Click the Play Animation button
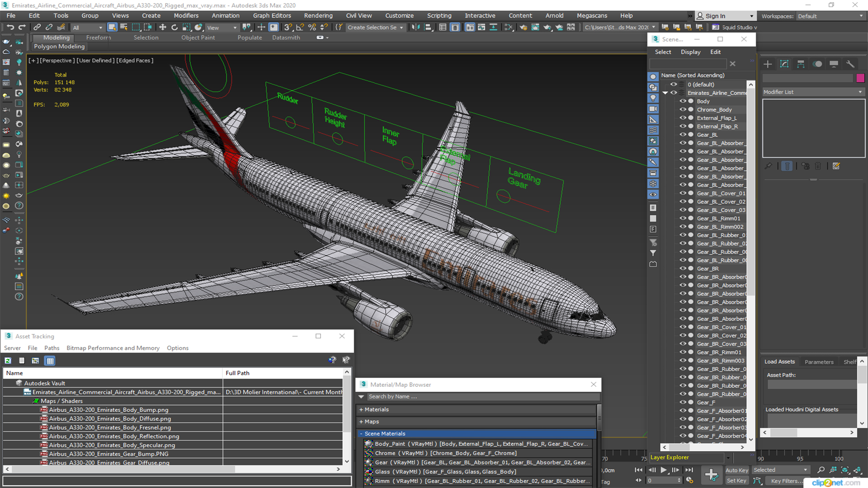Screen dimensions: 868x488 tap(663, 470)
